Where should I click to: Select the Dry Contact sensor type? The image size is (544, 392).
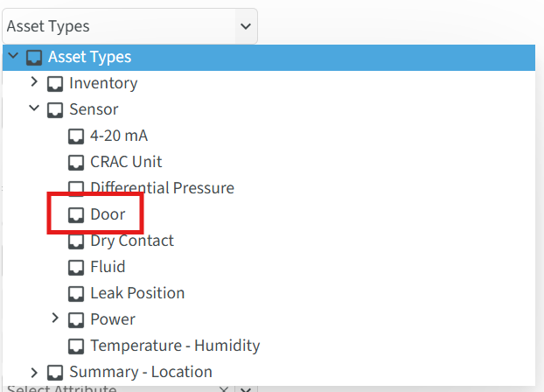pyautogui.click(x=132, y=241)
